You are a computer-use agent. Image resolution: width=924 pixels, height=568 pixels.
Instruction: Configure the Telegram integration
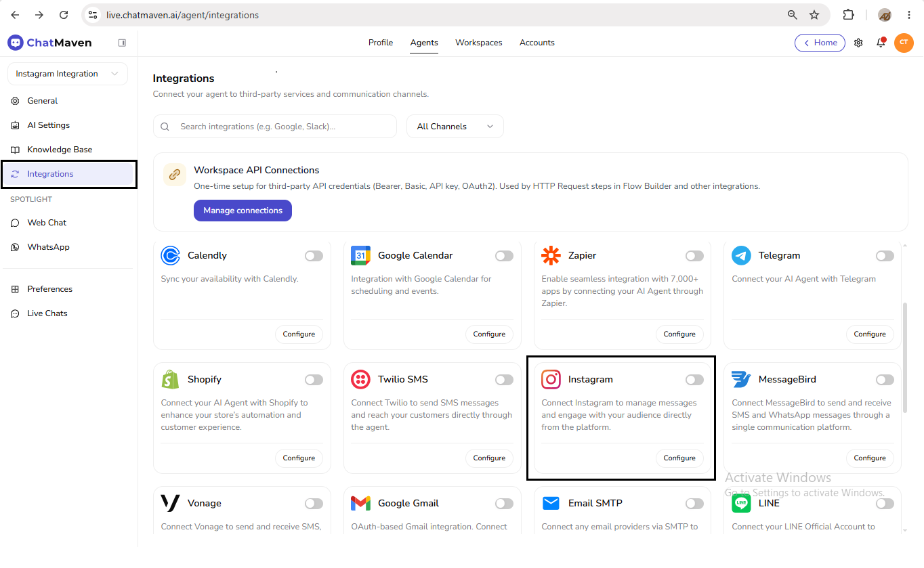pos(870,334)
